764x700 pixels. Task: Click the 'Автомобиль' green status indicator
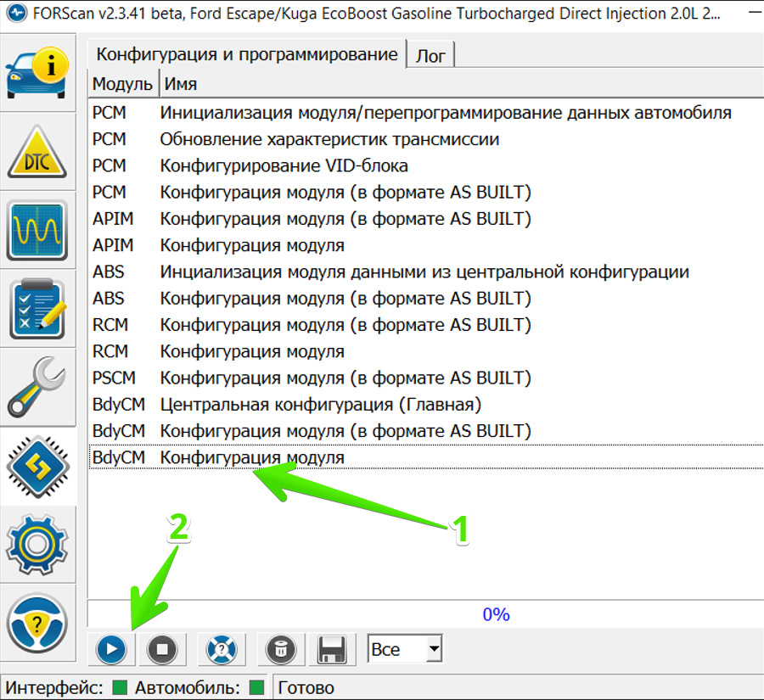click(256, 687)
